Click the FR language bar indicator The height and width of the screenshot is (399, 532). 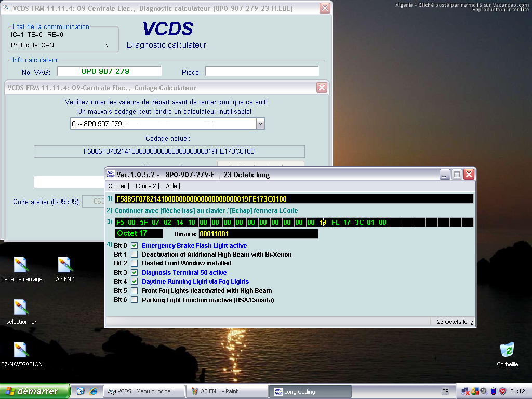coord(445,391)
